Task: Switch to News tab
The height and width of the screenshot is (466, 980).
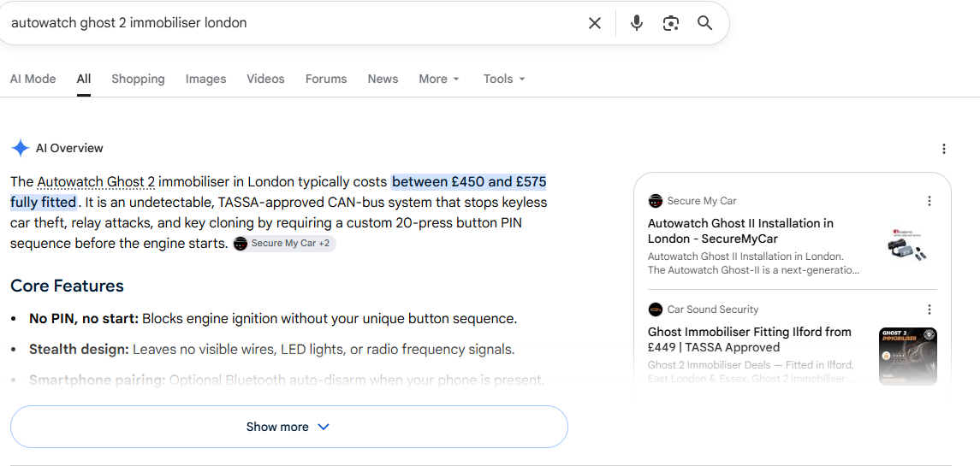Action: coord(383,79)
